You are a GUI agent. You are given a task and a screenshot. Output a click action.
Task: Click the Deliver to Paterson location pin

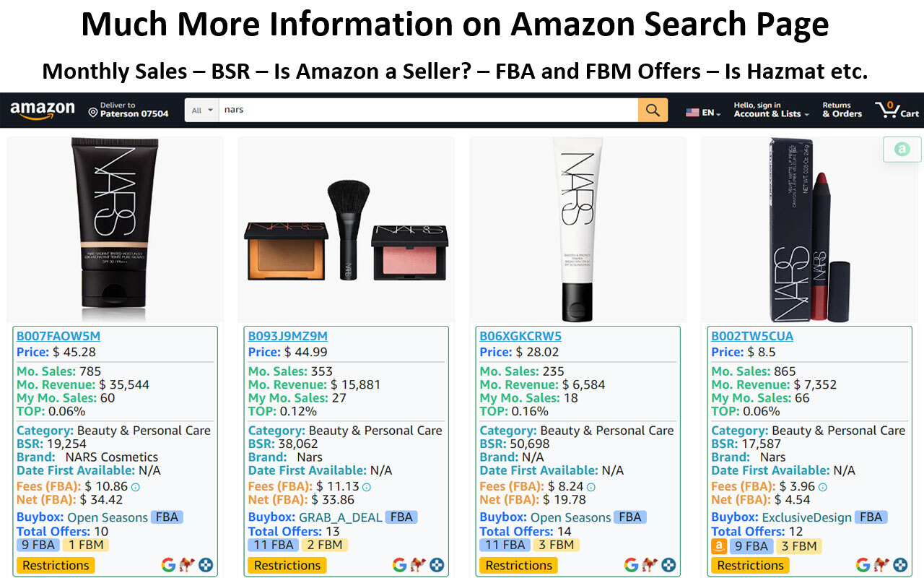(x=93, y=113)
